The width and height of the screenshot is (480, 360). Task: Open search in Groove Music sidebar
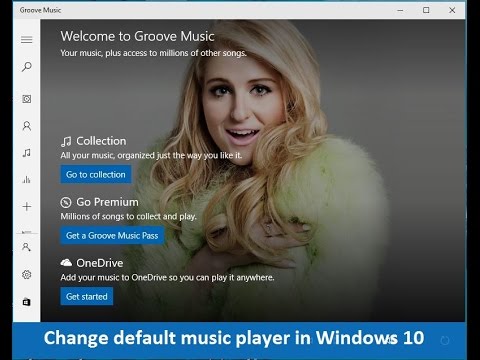(x=27, y=67)
